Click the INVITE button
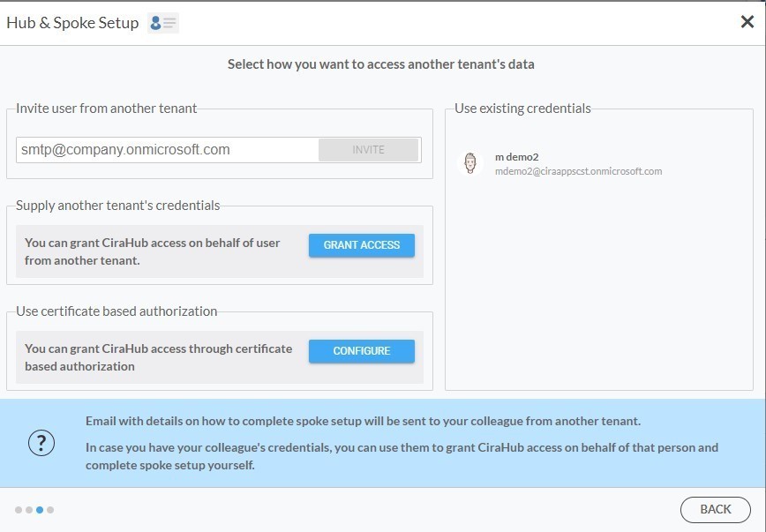Screen dimensions: 766x532 [x=368, y=149]
